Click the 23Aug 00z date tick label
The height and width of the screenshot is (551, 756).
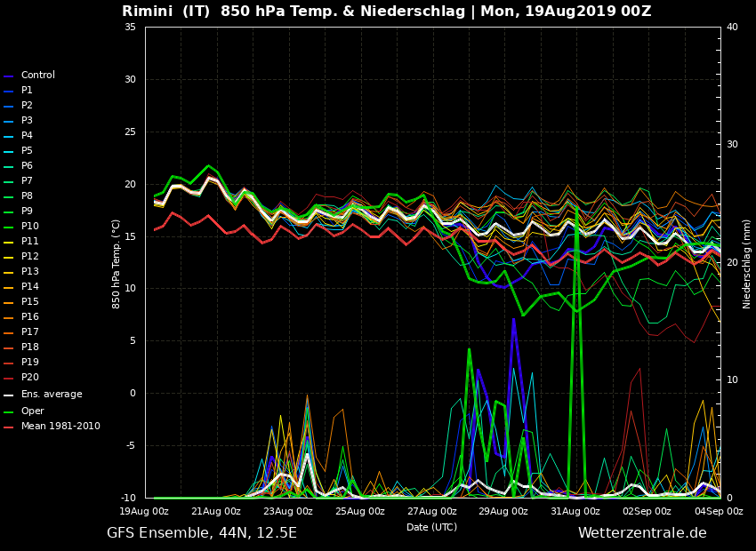tap(287, 512)
